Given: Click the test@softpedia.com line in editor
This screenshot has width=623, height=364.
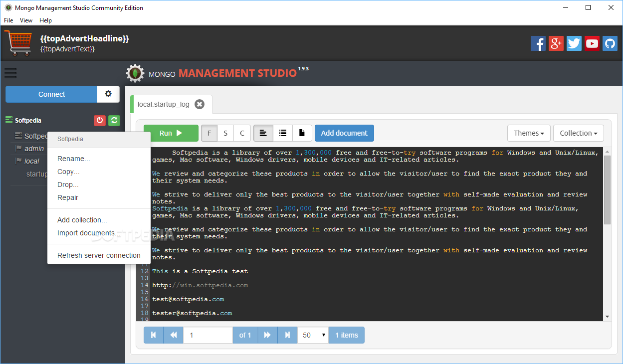Looking at the screenshot, I should click(x=188, y=299).
